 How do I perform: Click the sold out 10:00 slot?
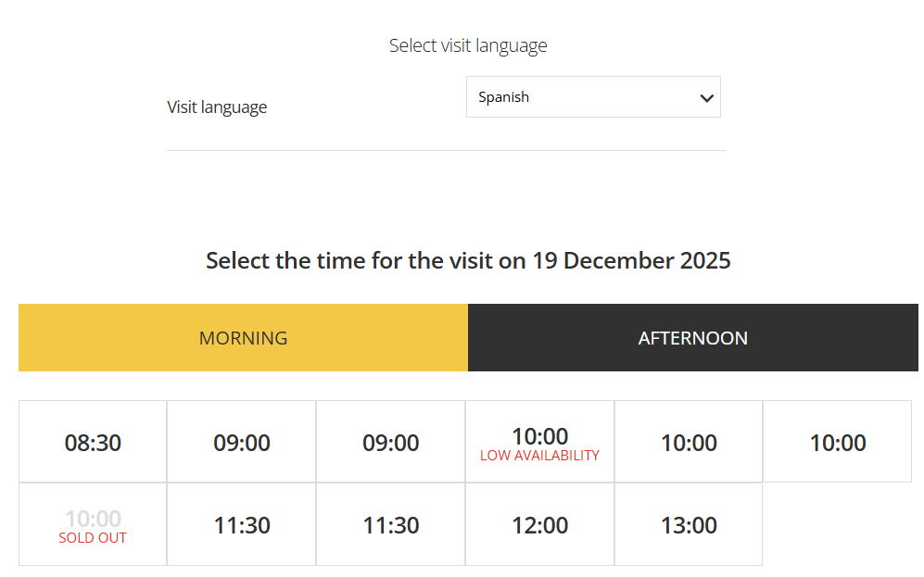point(93,520)
